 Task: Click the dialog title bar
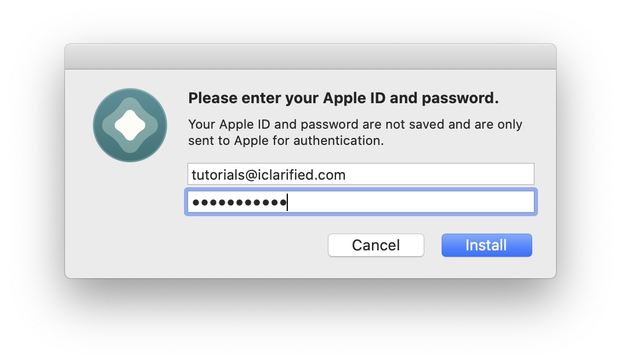click(310, 57)
